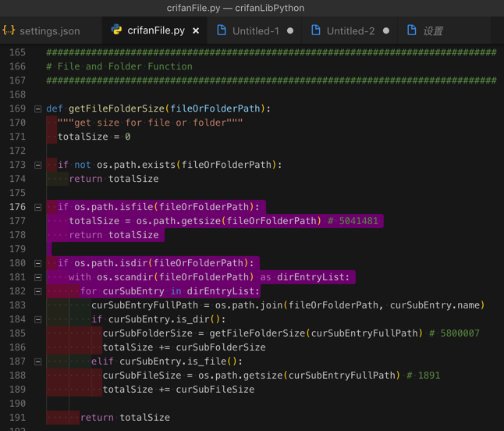This screenshot has width=504, height=431.
Task: Click line number 191 in the gutter
Action: [16, 418]
